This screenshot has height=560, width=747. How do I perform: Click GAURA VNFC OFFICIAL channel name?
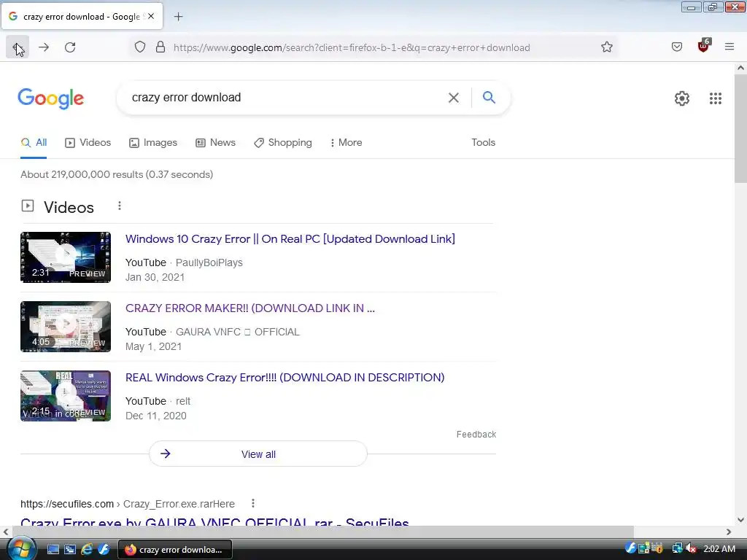(238, 332)
